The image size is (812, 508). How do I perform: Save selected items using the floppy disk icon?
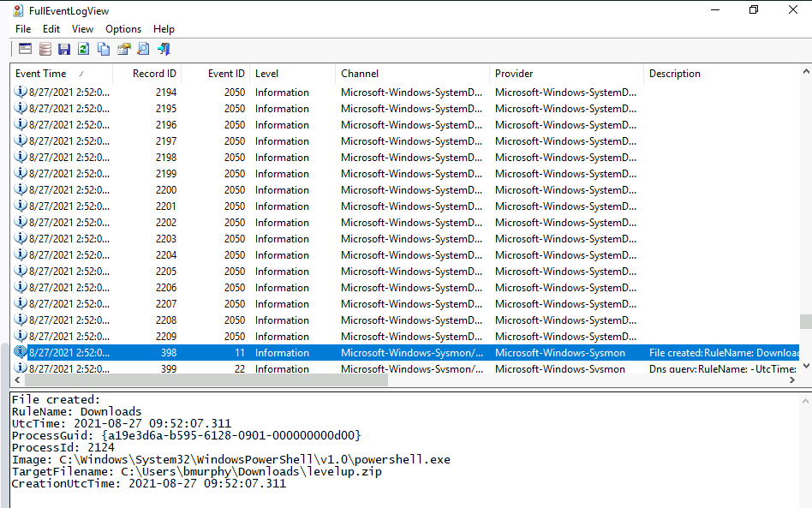pyautogui.click(x=64, y=49)
